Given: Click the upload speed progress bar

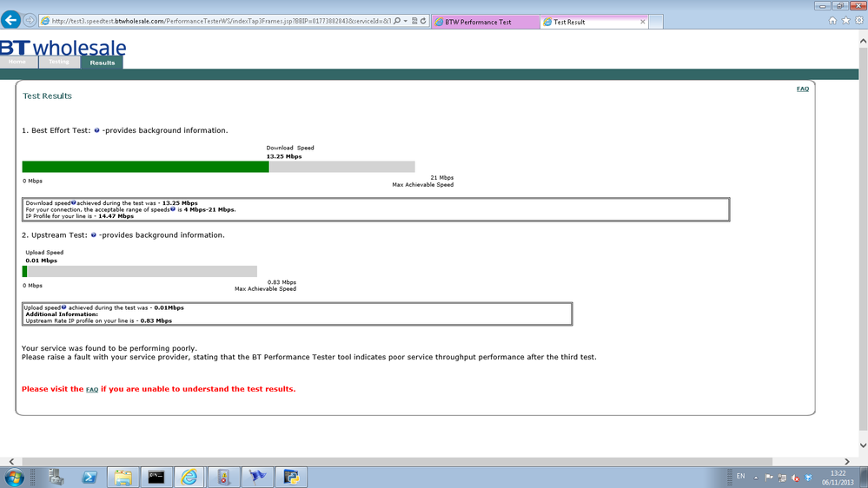Looking at the screenshot, I should [140, 271].
